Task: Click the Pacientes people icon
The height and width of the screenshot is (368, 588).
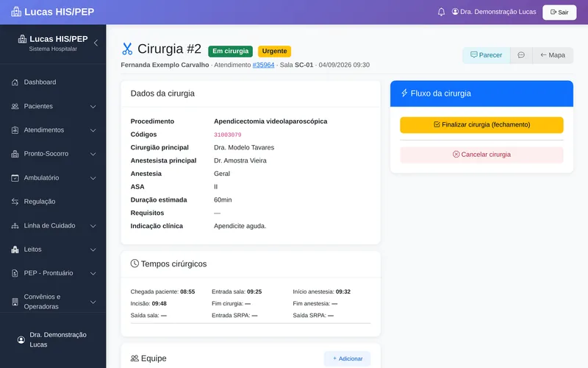Action: (15, 106)
